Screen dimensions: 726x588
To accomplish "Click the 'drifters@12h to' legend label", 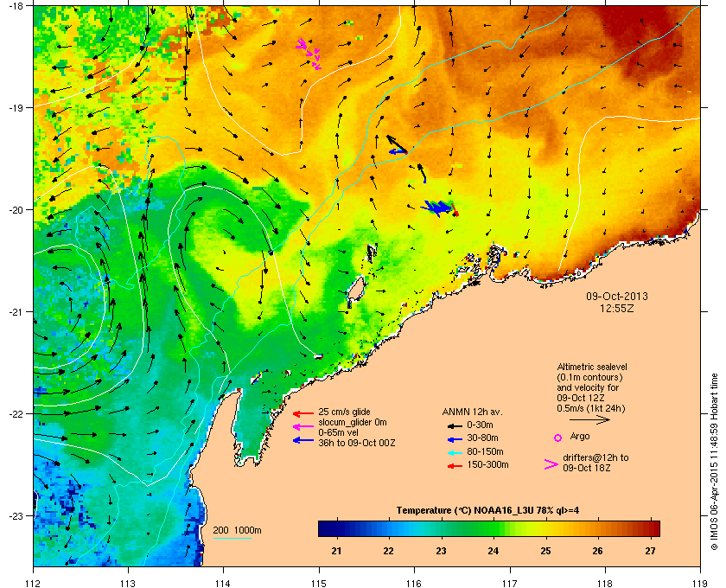I will click(595, 457).
